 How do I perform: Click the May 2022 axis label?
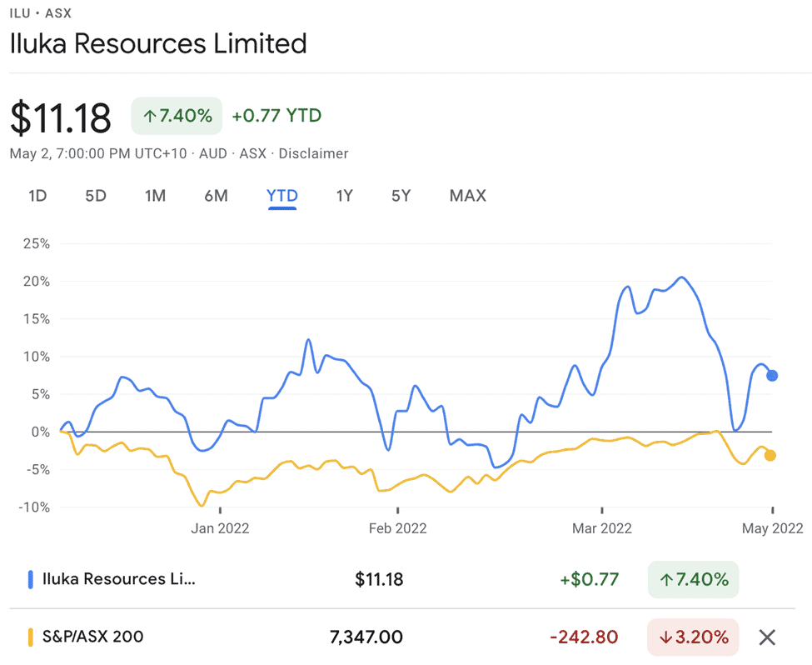(773, 528)
